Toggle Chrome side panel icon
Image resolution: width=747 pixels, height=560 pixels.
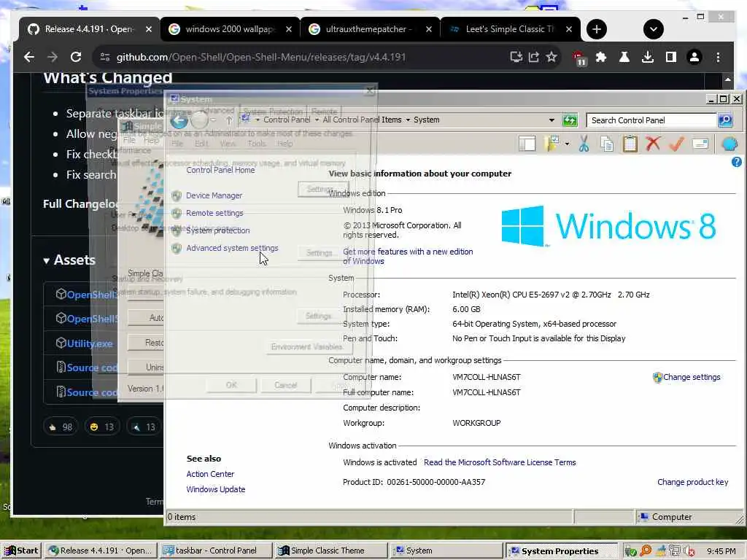tap(671, 57)
